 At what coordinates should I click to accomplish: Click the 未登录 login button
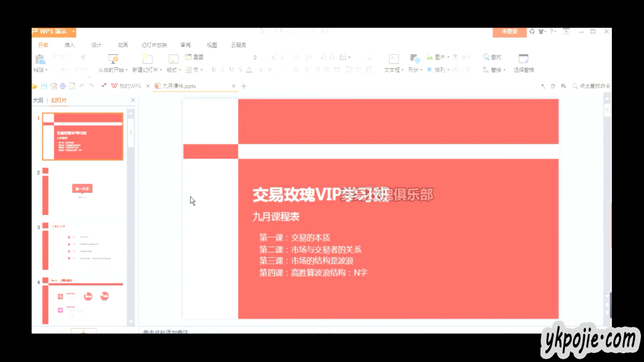(x=509, y=32)
